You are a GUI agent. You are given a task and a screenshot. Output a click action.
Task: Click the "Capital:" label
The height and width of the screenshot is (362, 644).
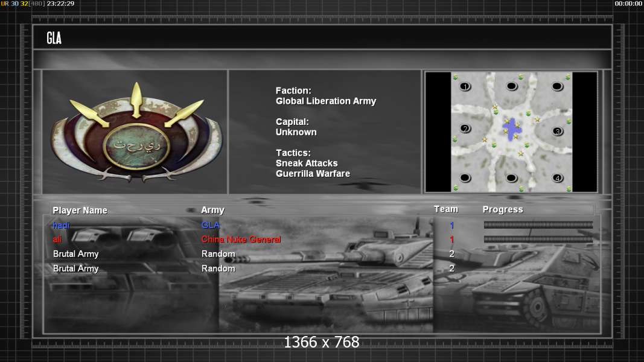[x=292, y=122]
